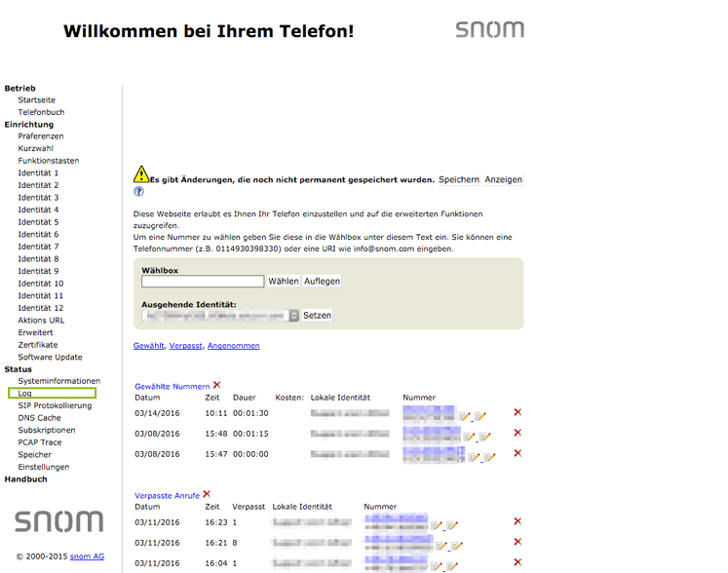Screen dimensions: 728x573
Task: Click second notepad icon in 16:21 call row
Action: coord(455,547)
